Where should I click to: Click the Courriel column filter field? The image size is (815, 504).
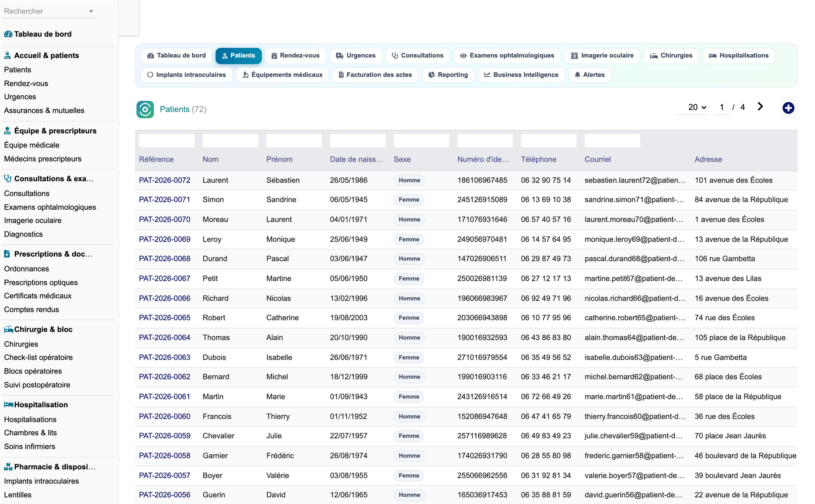click(612, 141)
